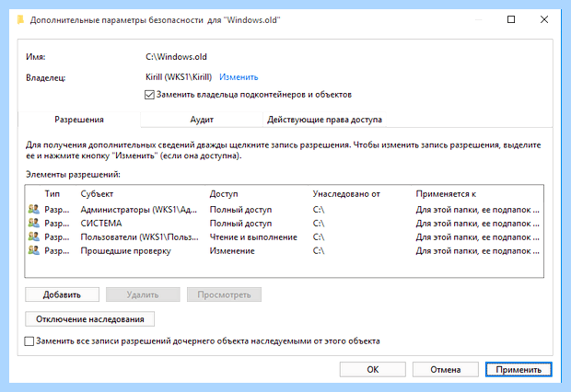Sort by the Унаследовано от column header
Image resolution: width=571 pixels, height=392 pixels.
click(x=346, y=193)
